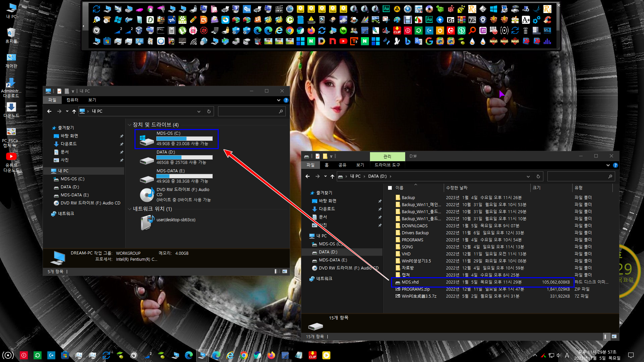Open the Daum D icon in the dock

pyautogui.click(x=322, y=41)
